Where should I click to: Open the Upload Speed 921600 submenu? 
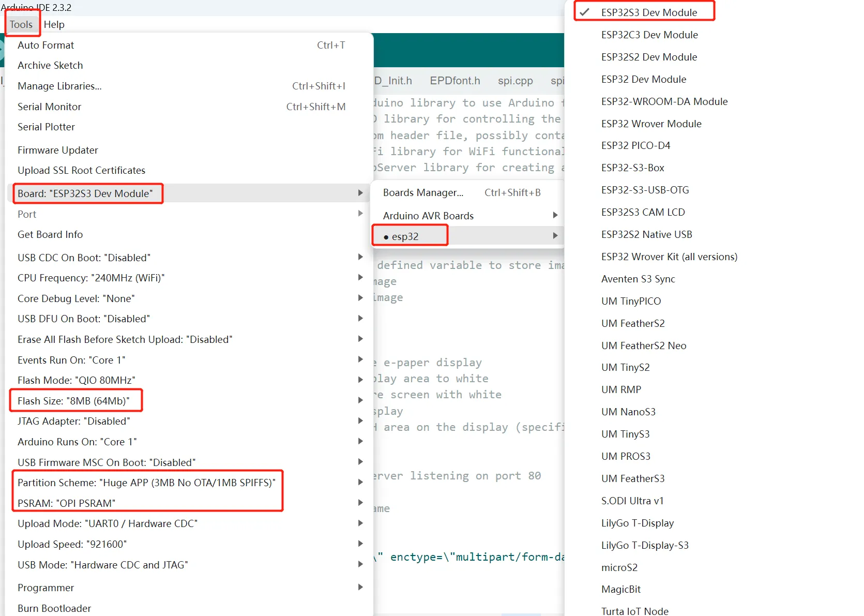72,544
